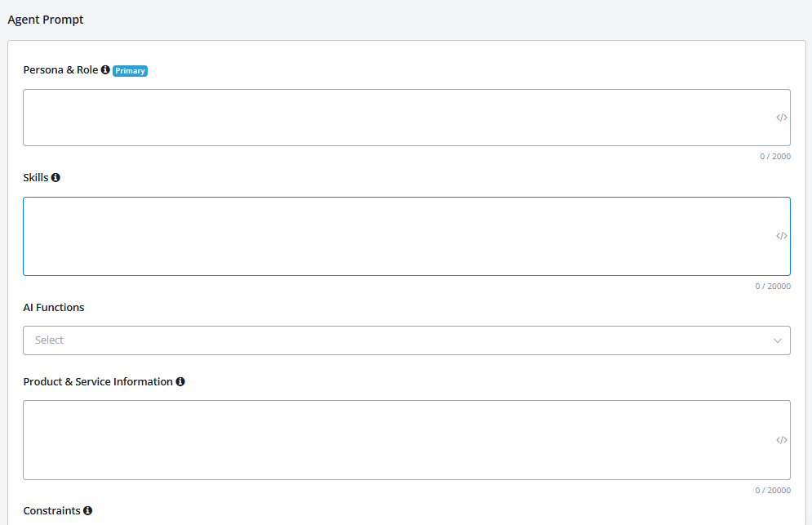
Task: Click the AI Functions label
Action: click(54, 308)
